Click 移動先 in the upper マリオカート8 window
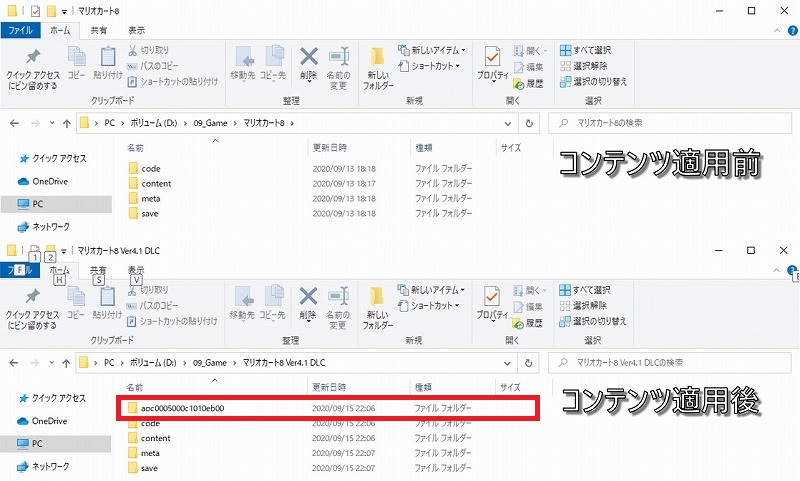 [242, 63]
